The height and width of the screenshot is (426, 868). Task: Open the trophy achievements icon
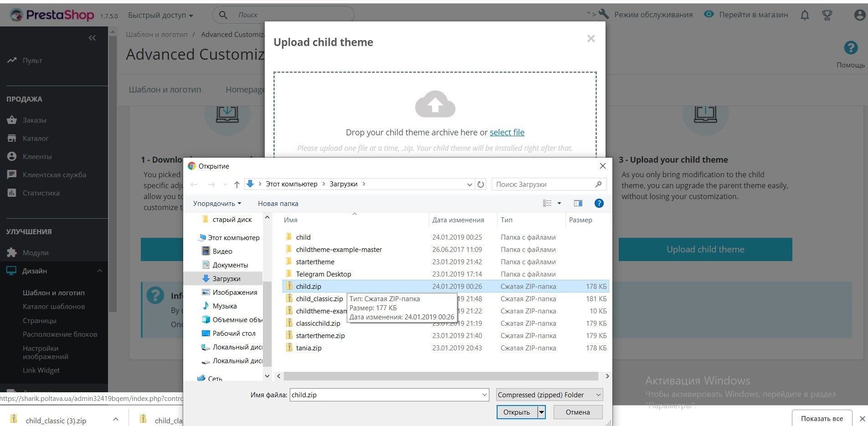(827, 15)
